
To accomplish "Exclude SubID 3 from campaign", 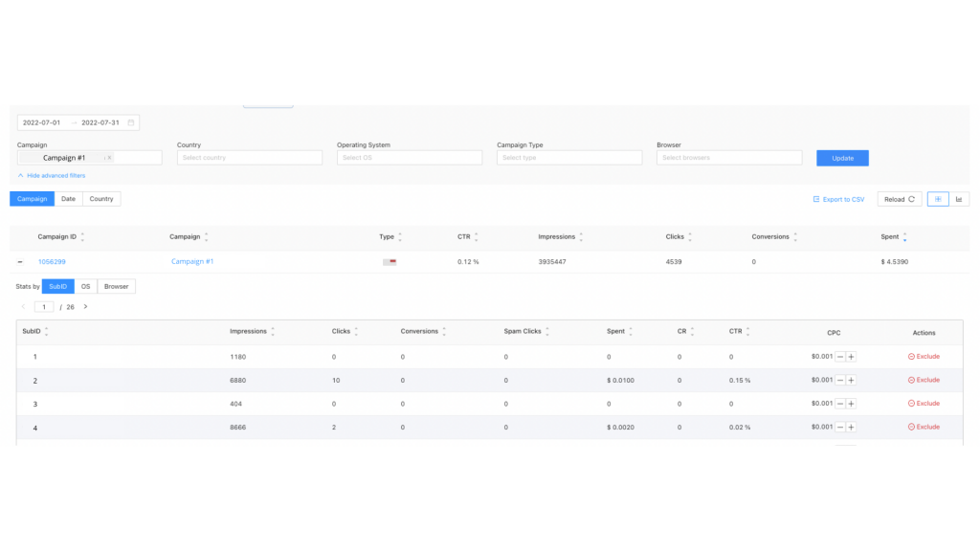I will click(924, 404).
